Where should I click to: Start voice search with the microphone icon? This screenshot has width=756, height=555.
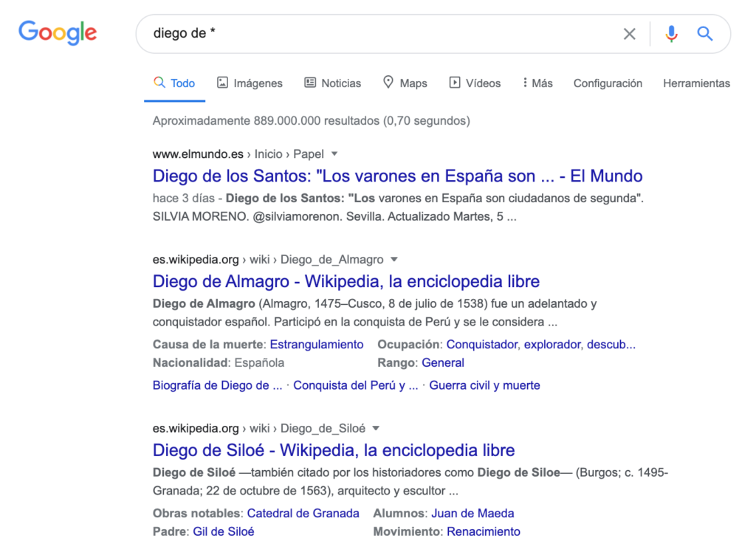(671, 34)
